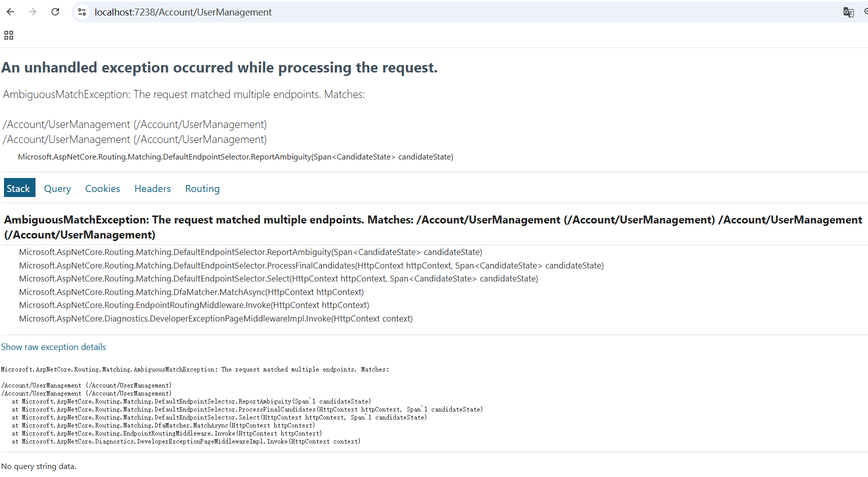The height and width of the screenshot is (477, 868).
Task: View the Headers tab
Action: point(152,188)
